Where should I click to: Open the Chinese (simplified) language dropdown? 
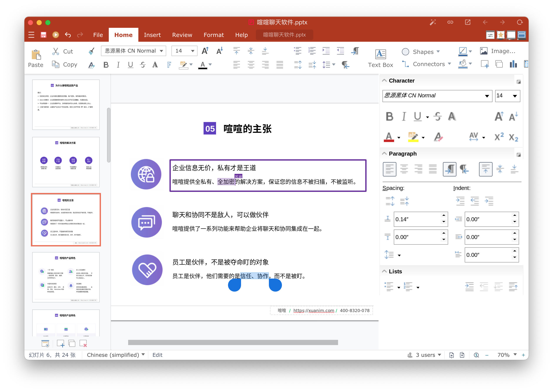pyautogui.click(x=116, y=355)
